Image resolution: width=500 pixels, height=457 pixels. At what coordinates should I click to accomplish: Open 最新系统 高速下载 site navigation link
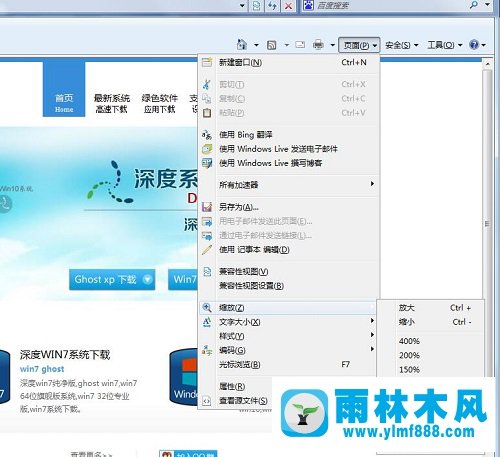(111, 103)
